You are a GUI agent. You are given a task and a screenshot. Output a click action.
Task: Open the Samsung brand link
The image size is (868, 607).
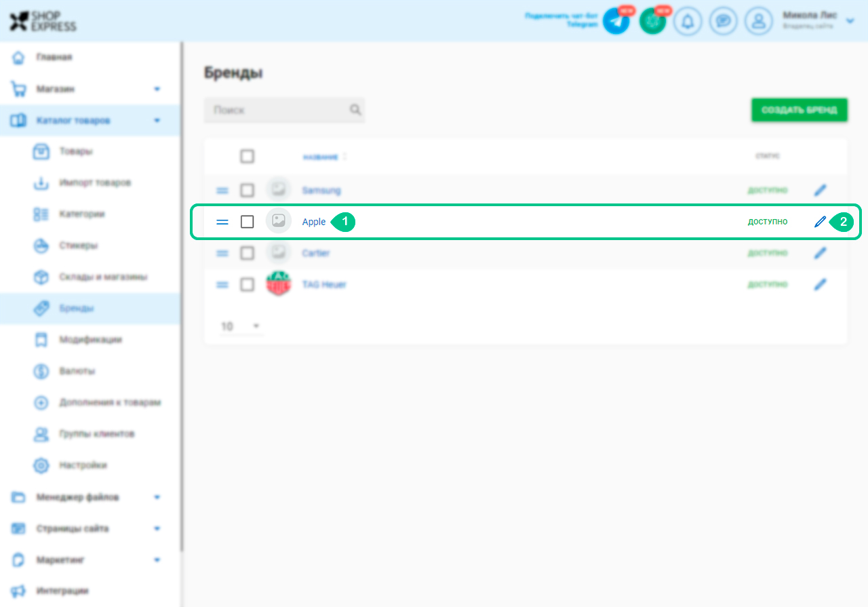[321, 191]
